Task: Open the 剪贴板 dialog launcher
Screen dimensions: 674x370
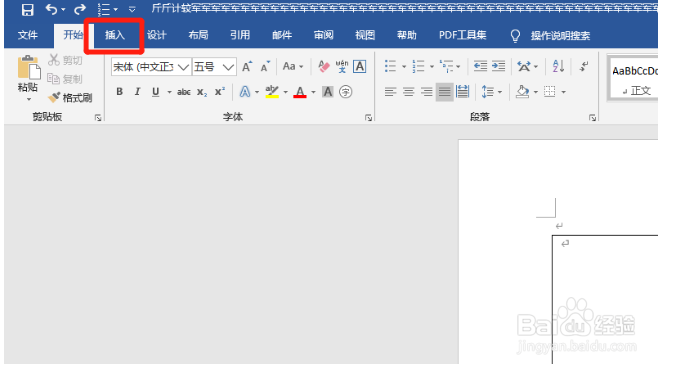Action: point(98,118)
